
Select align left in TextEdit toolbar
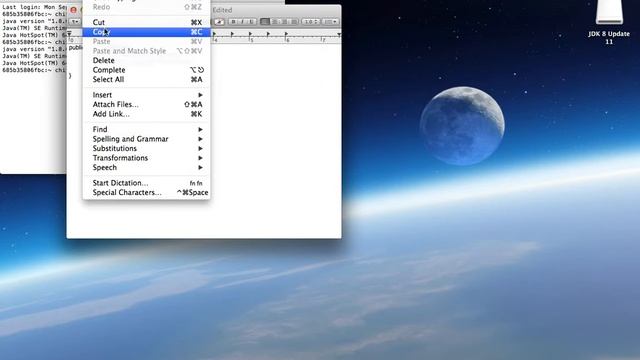click(264, 21)
